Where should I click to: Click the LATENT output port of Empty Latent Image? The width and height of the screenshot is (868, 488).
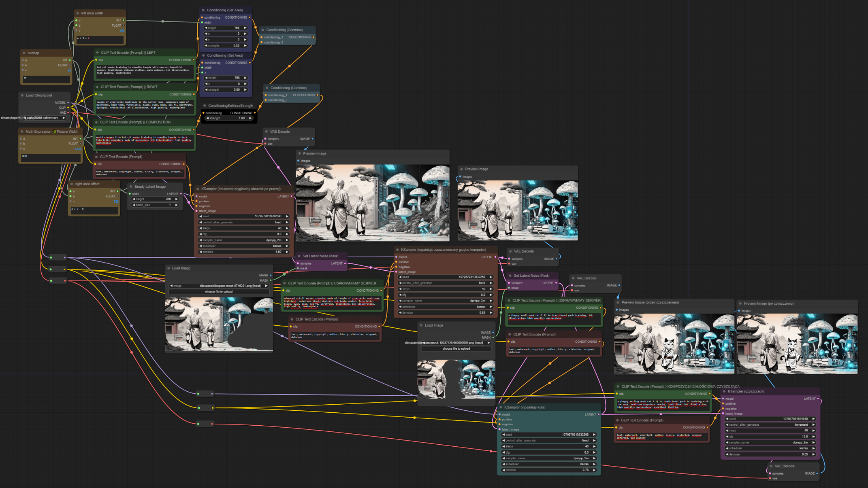pyautogui.click(x=181, y=194)
